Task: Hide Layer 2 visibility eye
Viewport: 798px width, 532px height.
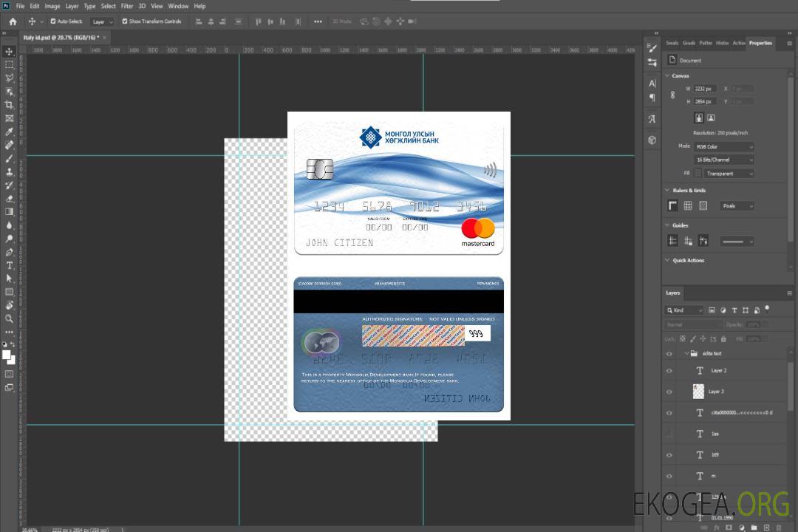Action: coord(669,371)
